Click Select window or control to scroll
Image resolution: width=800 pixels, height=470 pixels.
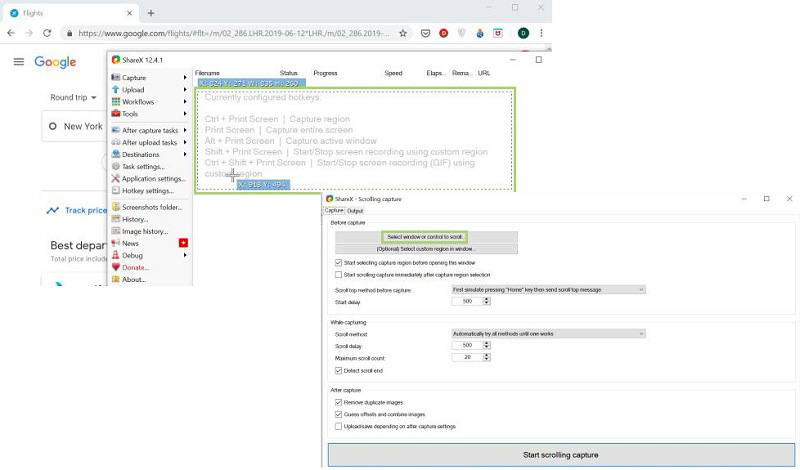click(x=425, y=237)
